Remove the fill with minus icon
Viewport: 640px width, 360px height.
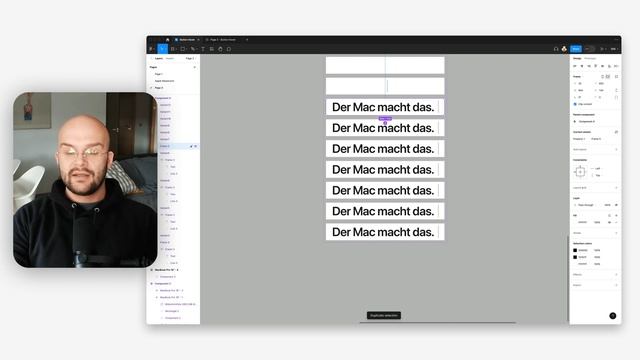(x=616, y=222)
